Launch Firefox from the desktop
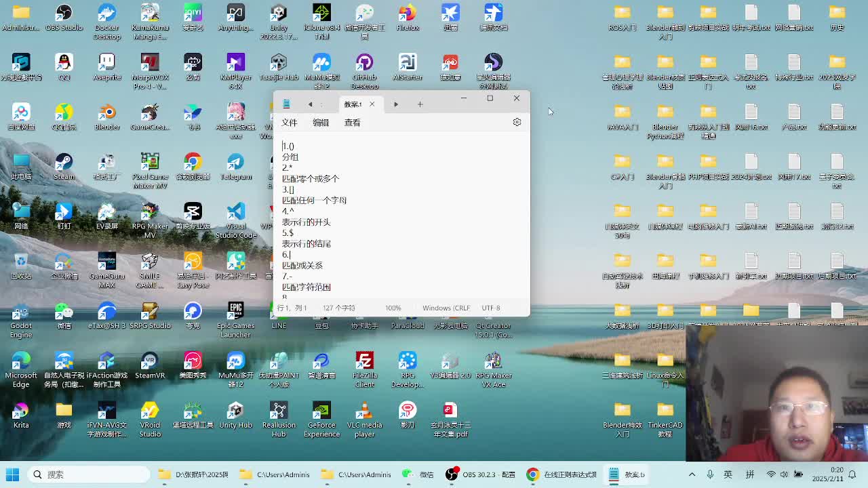The image size is (868, 488). 408,18
